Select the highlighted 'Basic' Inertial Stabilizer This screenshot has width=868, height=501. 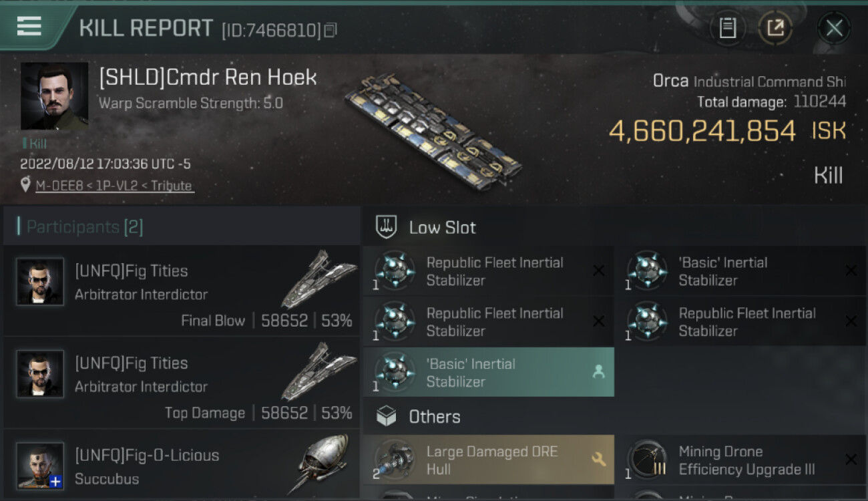(488, 373)
